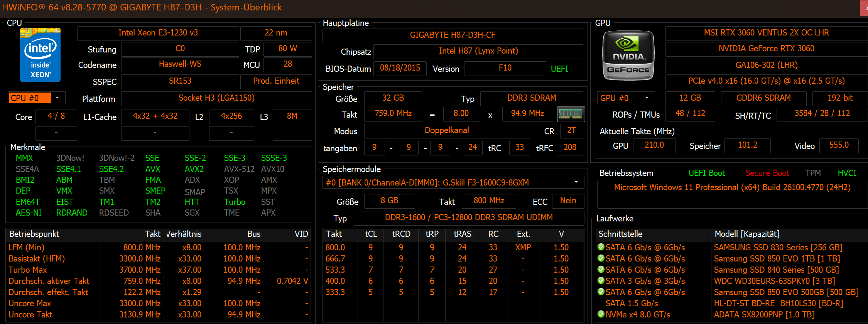The image size is (868, 324).
Task: Click the Turbo feature label
Action: 235,202
